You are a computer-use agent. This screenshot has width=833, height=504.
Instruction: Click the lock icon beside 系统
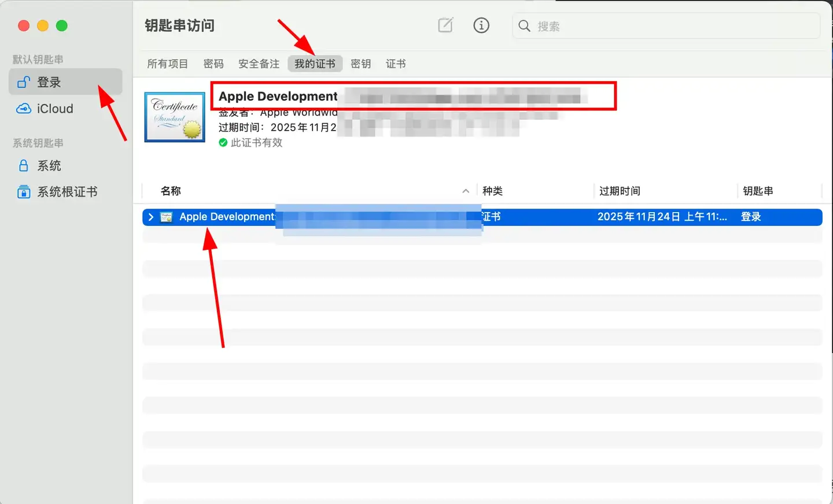[24, 166]
